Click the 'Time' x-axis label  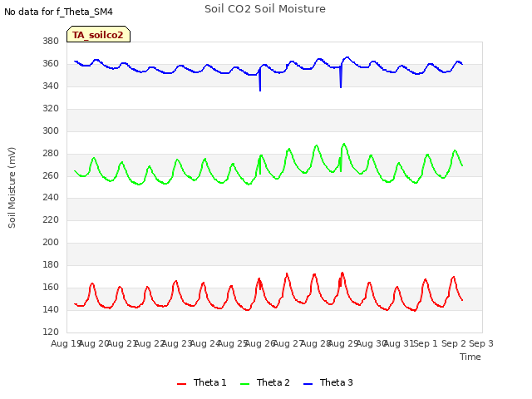tap(470, 357)
